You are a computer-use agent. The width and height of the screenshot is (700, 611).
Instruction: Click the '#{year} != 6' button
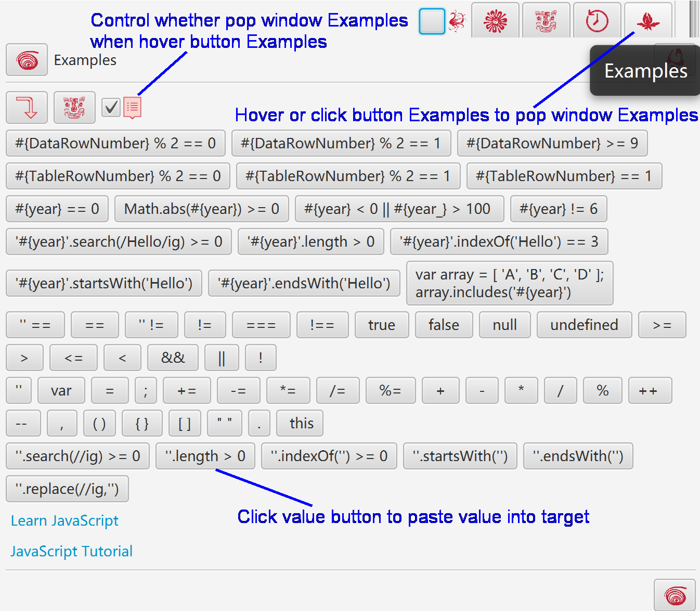pos(559,209)
